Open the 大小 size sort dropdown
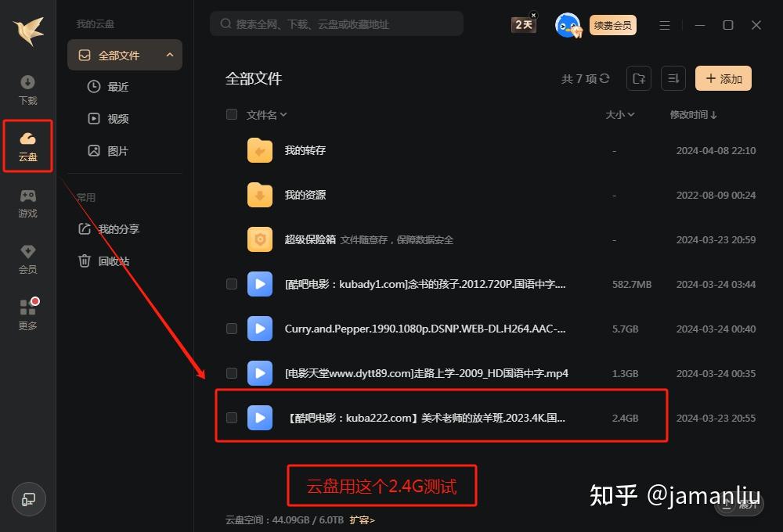783x532 pixels. [619, 114]
